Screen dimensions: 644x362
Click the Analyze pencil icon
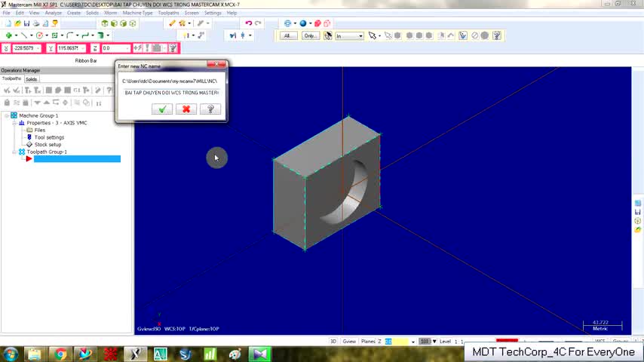[172, 23]
